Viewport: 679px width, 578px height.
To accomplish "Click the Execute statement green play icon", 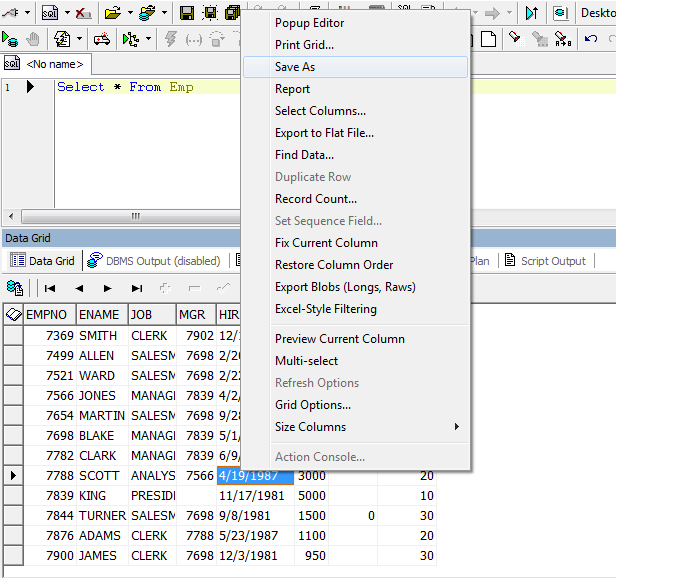I will coord(10,39).
